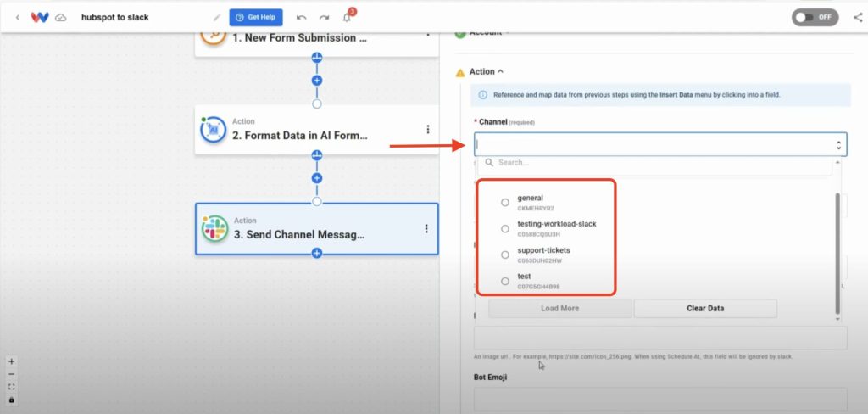The width and height of the screenshot is (868, 414).
Task: Select the Format Data in AI Formatter step
Action: (x=317, y=129)
